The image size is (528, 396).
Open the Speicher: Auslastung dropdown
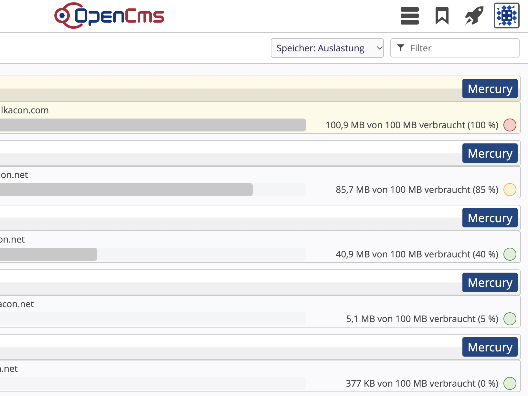[327, 48]
